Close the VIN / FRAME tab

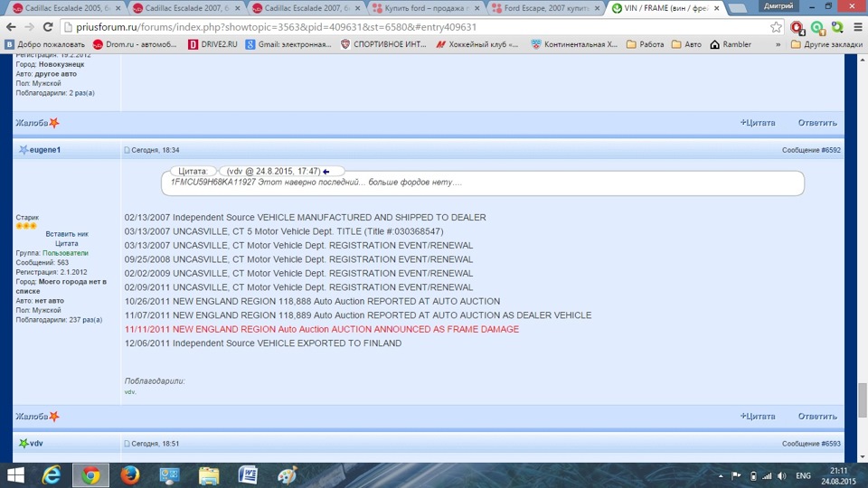coord(717,8)
